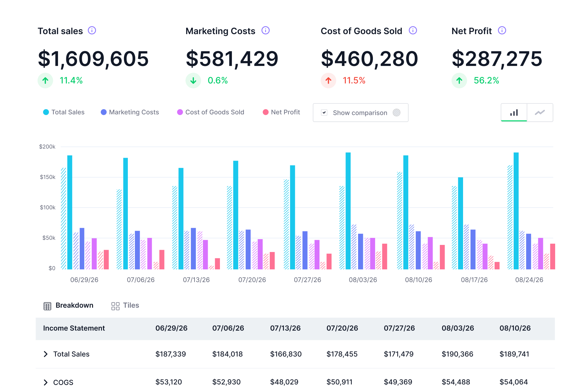
Task: Click COGS value $52,930
Action: pos(226,382)
